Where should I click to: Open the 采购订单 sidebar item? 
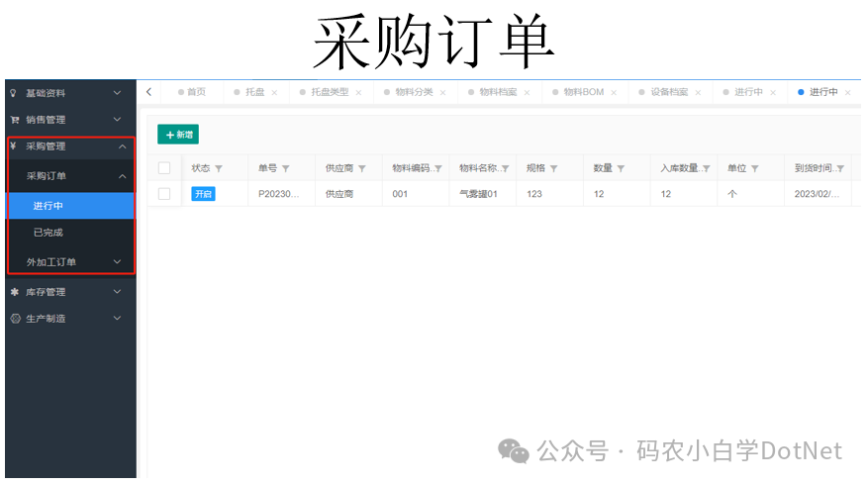(x=70, y=176)
